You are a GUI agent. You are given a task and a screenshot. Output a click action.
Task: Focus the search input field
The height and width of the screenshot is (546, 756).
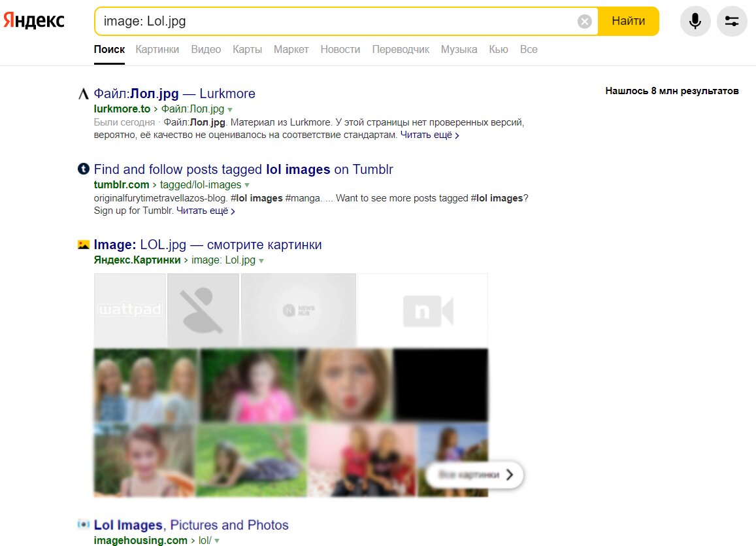tap(338, 21)
